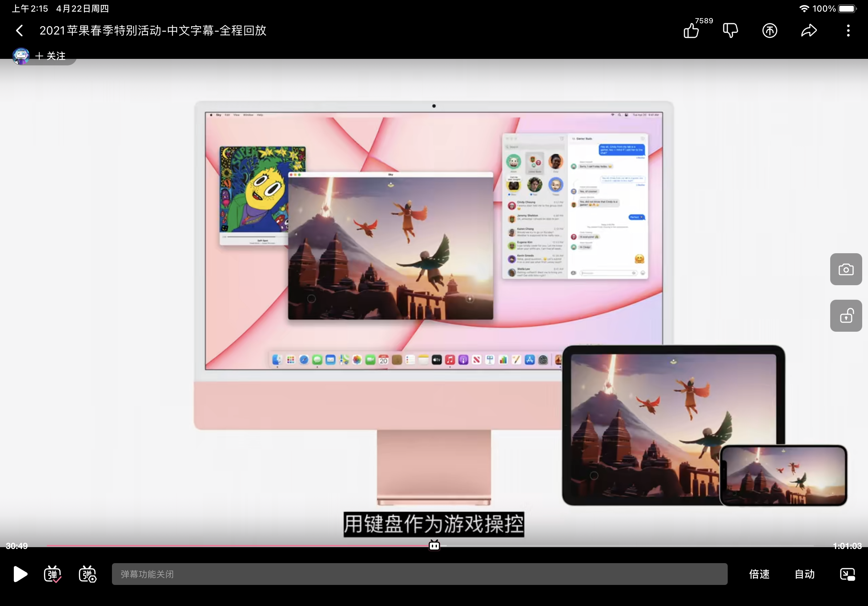Enter picture-in-picture mode

847,574
